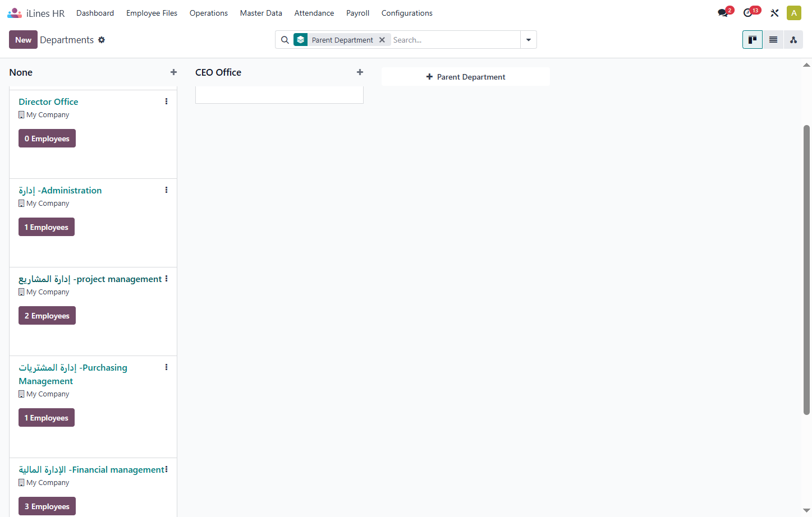Viewport: 812px width, 517px height.
Task: Open the Director Office department card
Action: (93, 134)
